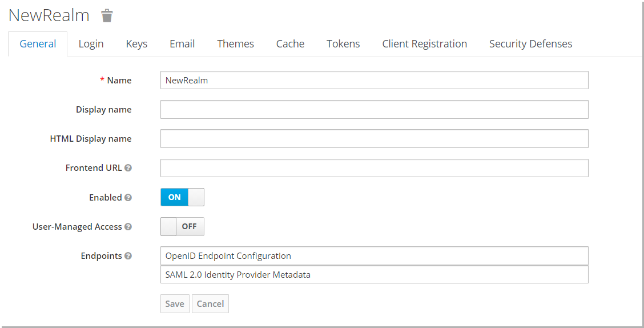Screen dimensions: 644x328
Task: Show the User-Managed Access help icon
Action: coord(128,226)
